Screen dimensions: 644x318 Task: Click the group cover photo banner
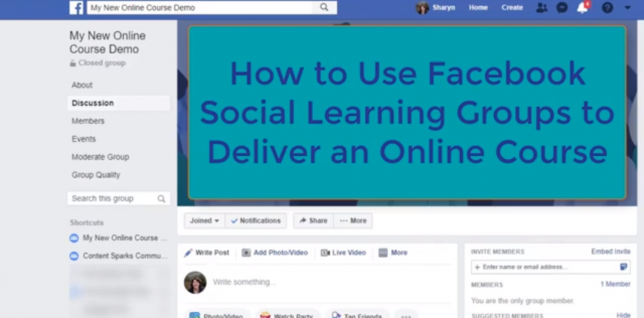[x=407, y=113]
